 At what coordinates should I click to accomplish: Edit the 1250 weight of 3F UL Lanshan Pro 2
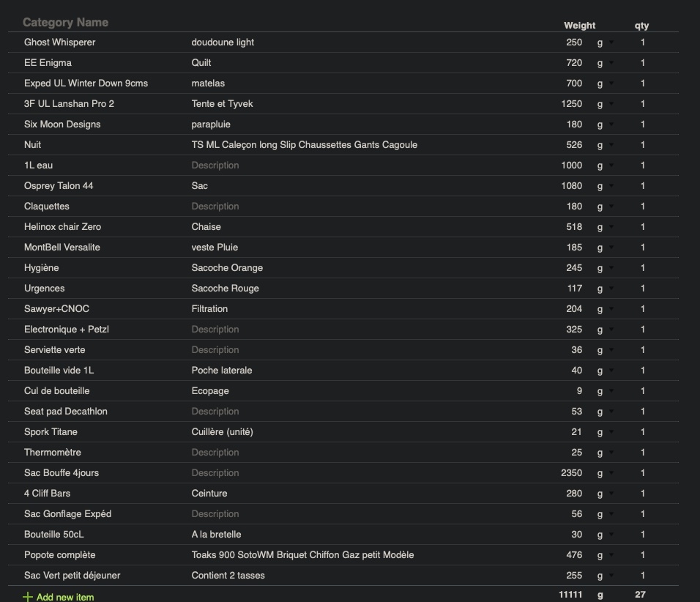coord(571,104)
